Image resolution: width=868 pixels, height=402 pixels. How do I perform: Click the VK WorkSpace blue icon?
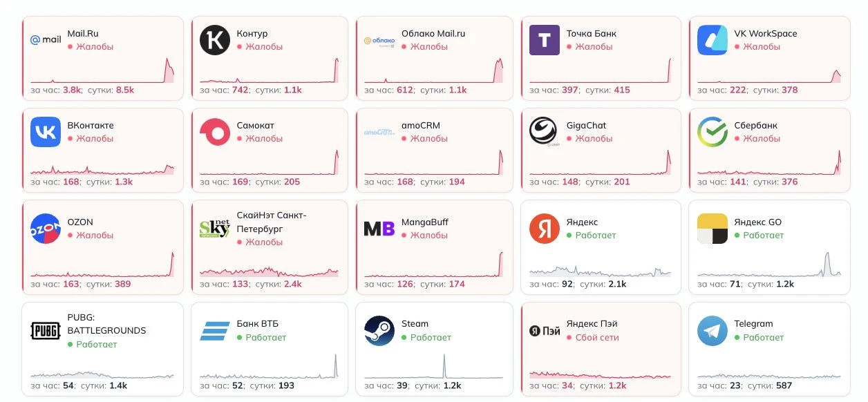point(713,40)
